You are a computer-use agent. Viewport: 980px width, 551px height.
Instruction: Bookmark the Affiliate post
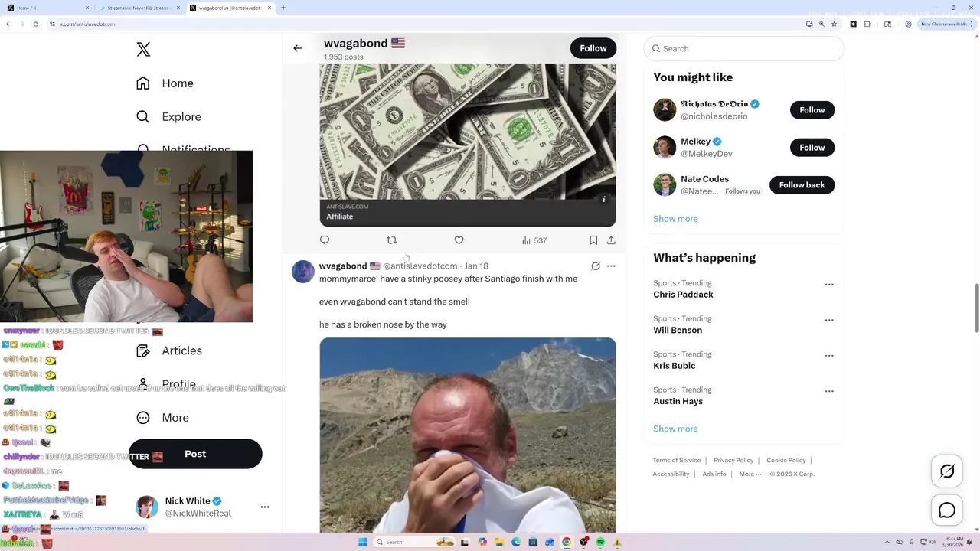pyautogui.click(x=593, y=240)
